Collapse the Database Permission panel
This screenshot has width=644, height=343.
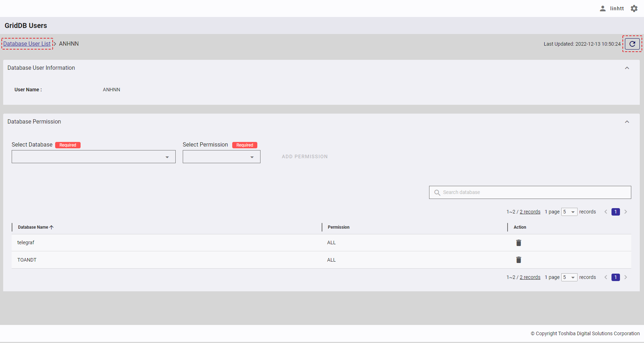pyautogui.click(x=627, y=122)
